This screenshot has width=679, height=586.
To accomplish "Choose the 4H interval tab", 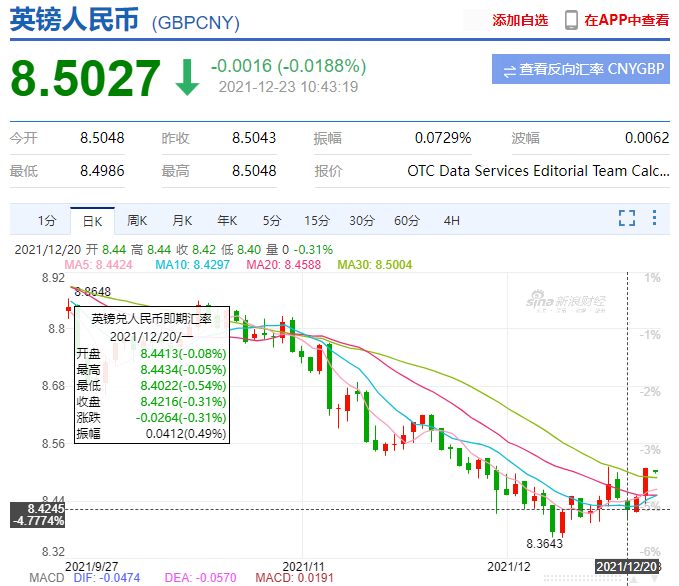I will coord(452,220).
